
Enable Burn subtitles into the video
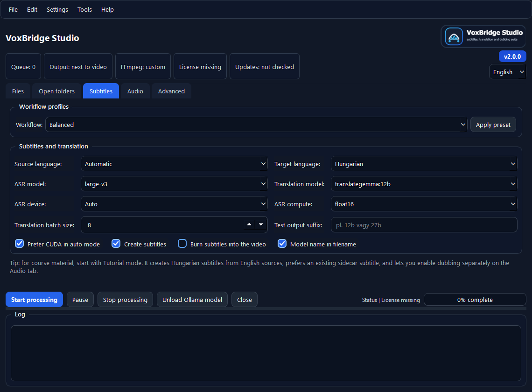coord(182,243)
